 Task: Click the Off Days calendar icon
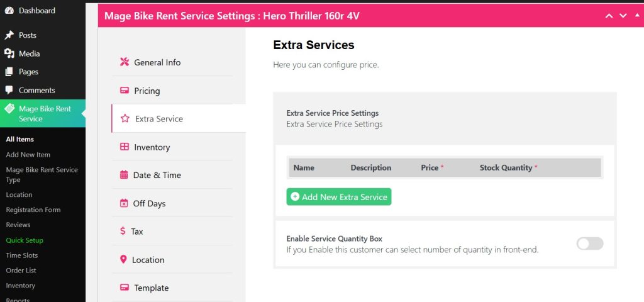coord(123,203)
